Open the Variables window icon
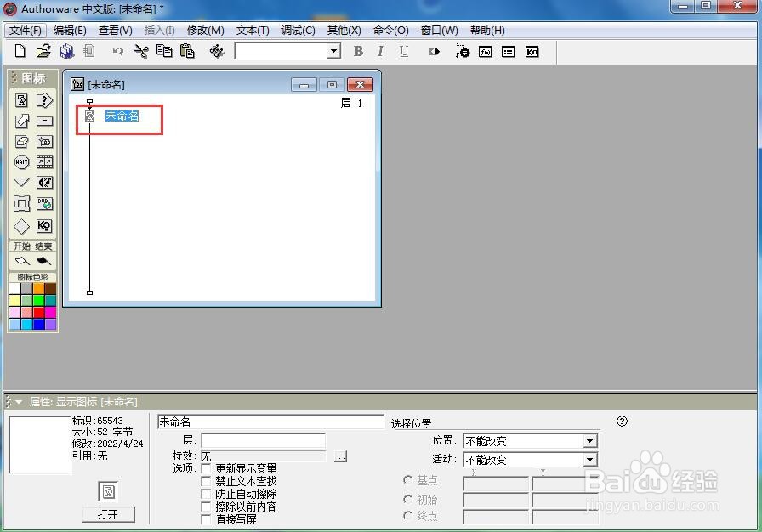Image resolution: width=762 pixels, height=532 pixels. (509, 52)
